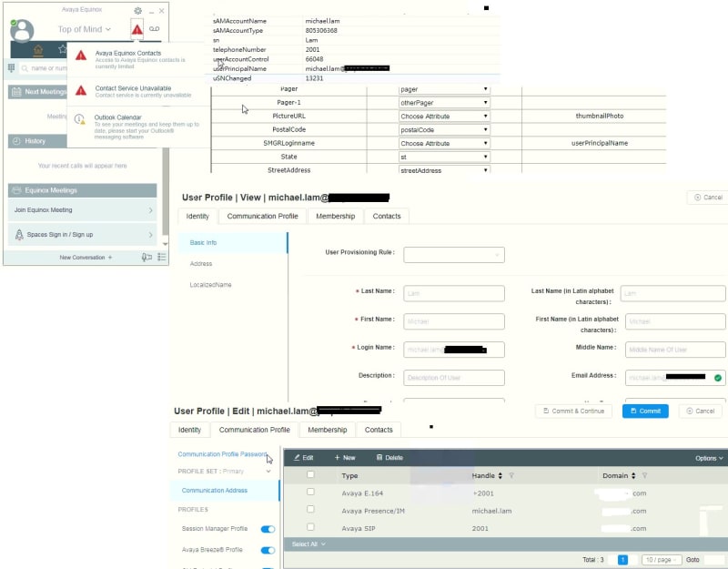Open Contacts tab in View profile
Viewport: 728px width, 569px height.
[x=386, y=216]
